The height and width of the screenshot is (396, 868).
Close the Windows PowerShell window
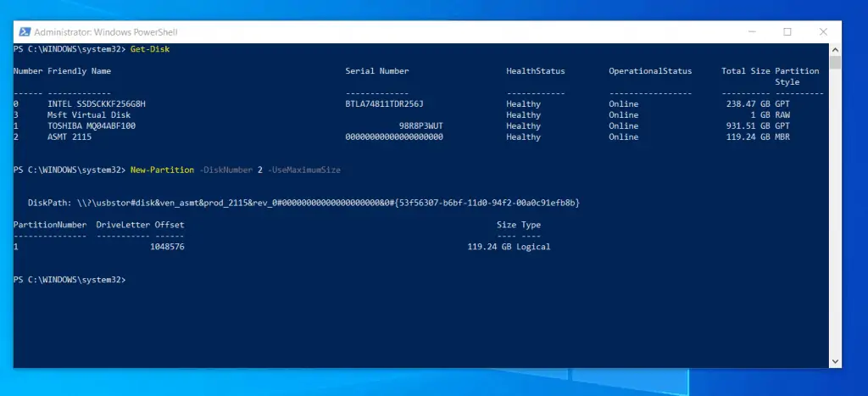[x=823, y=32]
